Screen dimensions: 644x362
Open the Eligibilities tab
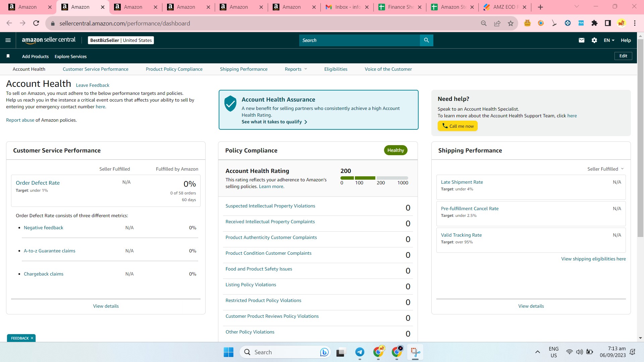tap(336, 69)
